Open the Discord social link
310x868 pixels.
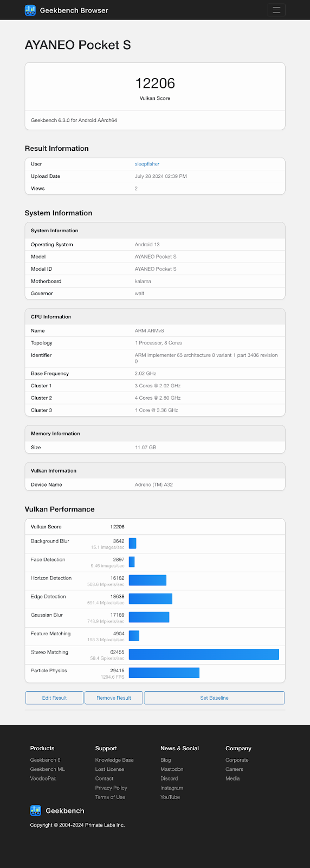click(169, 778)
